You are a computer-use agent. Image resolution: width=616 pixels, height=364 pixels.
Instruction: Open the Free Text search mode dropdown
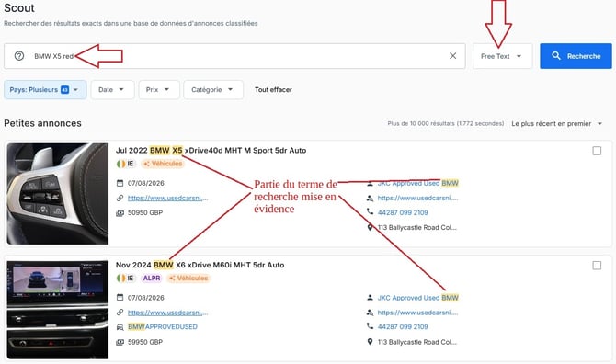pyautogui.click(x=502, y=56)
